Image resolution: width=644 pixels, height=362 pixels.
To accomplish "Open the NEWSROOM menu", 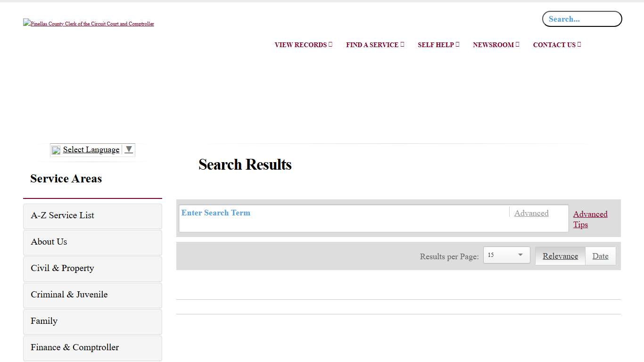I will 495,45.
